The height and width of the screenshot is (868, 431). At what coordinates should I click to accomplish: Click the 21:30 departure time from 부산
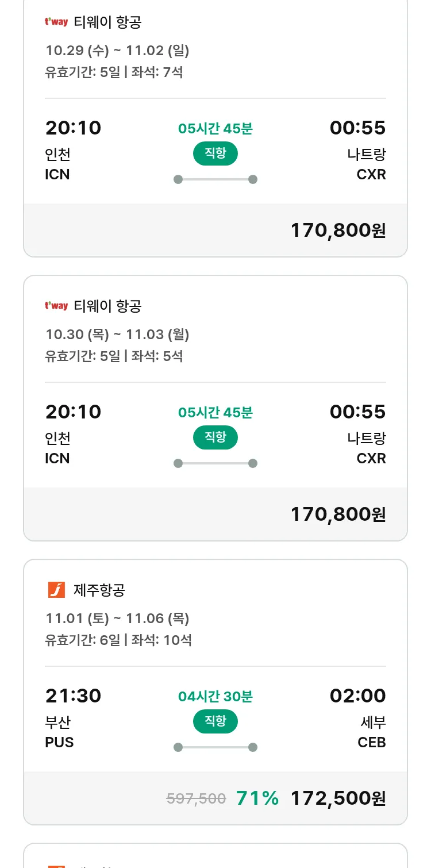tap(73, 696)
